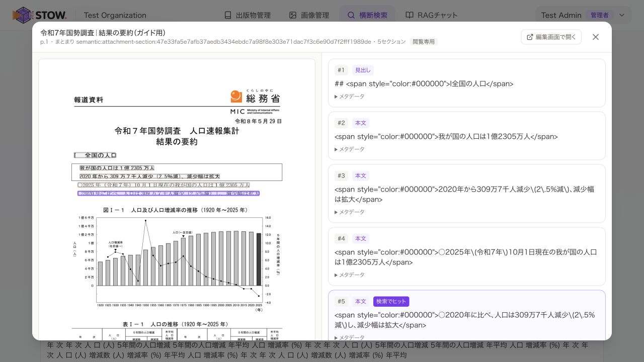Open RAGチャット tab
644x362 pixels.
click(432, 15)
